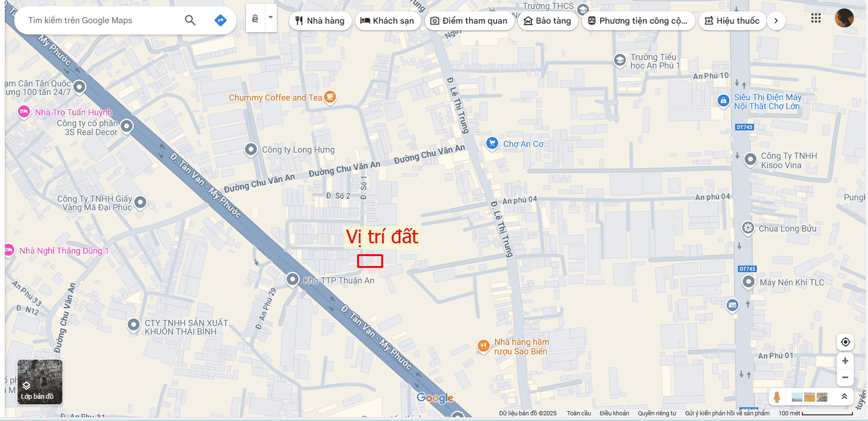Zoom out with the minus button

(x=845, y=378)
